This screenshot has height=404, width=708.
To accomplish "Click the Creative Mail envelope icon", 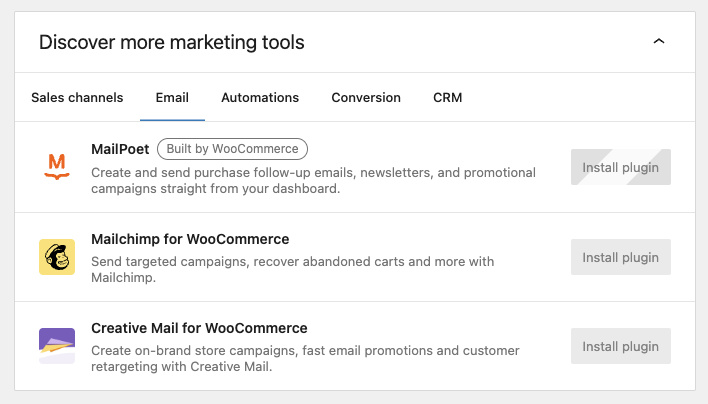I will coord(57,346).
